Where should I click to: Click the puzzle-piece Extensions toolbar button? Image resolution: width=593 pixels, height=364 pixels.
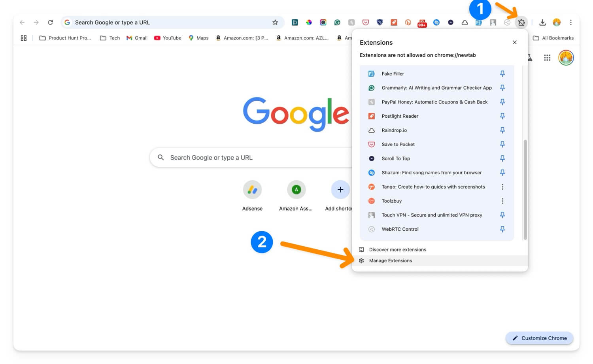[x=521, y=23]
